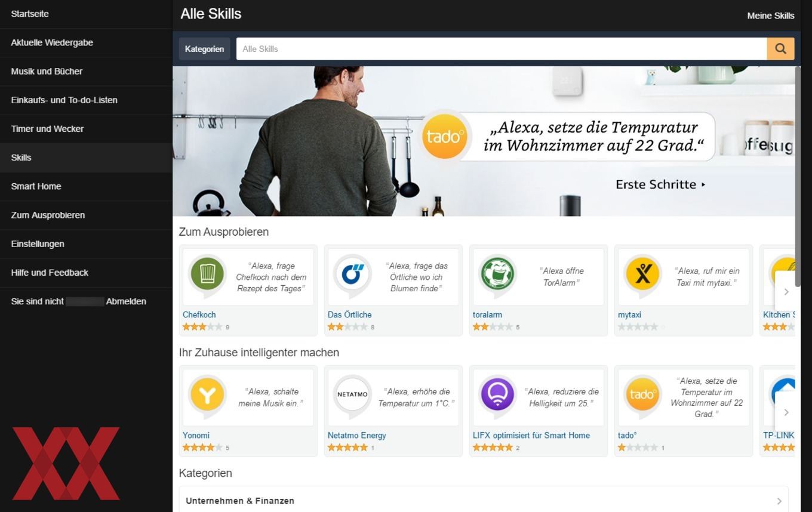Image resolution: width=812 pixels, height=512 pixels.
Task: Click the TP-LINK skill name link
Action: point(779,435)
